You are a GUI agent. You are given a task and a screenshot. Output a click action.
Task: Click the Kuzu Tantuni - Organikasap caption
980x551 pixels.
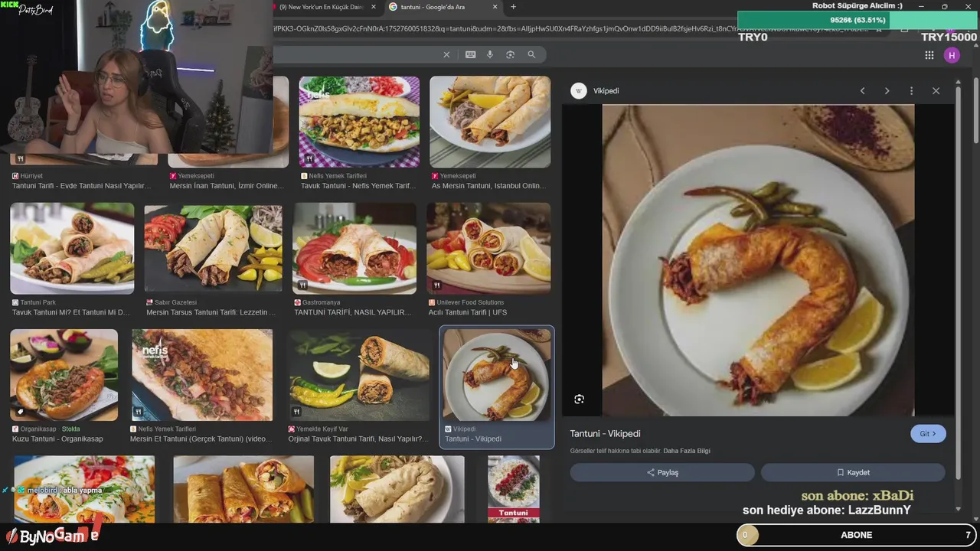pyautogui.click(x=57, y=439)
